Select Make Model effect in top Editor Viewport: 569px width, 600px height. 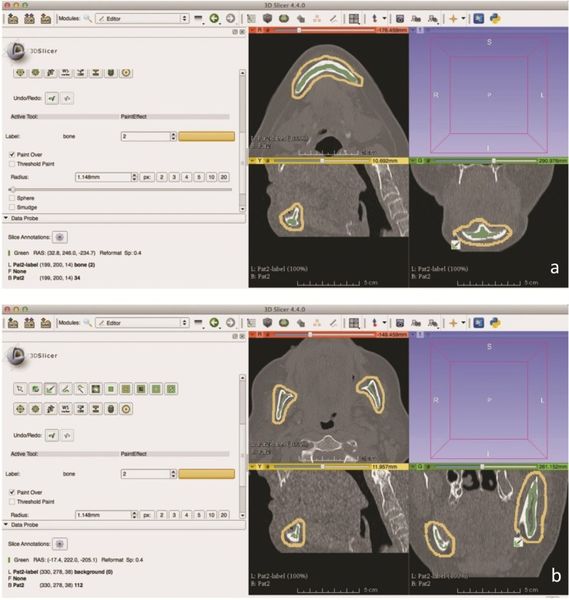point(111,72)
